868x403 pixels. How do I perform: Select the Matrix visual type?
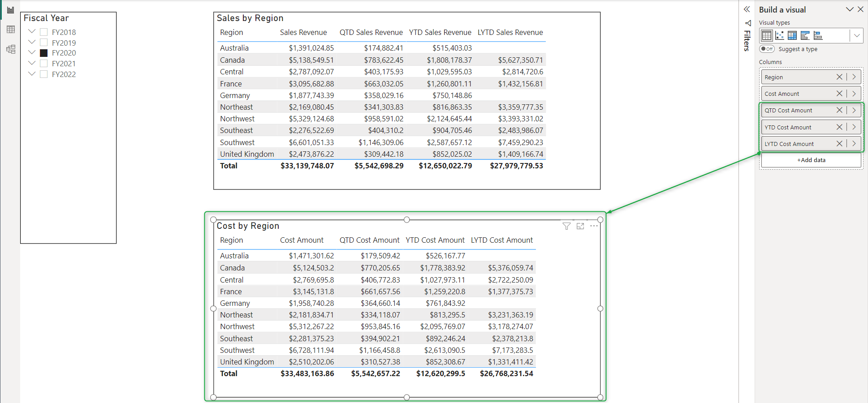792,35
